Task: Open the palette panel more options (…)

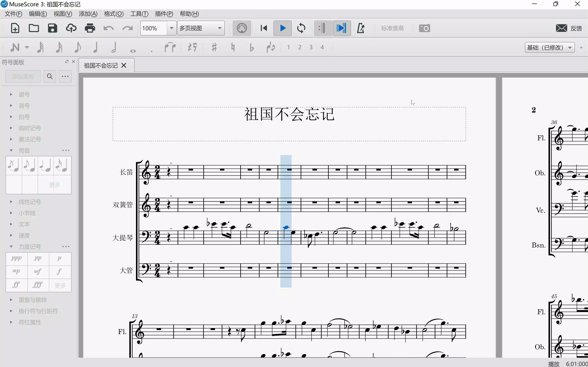Action: point(65,77)
